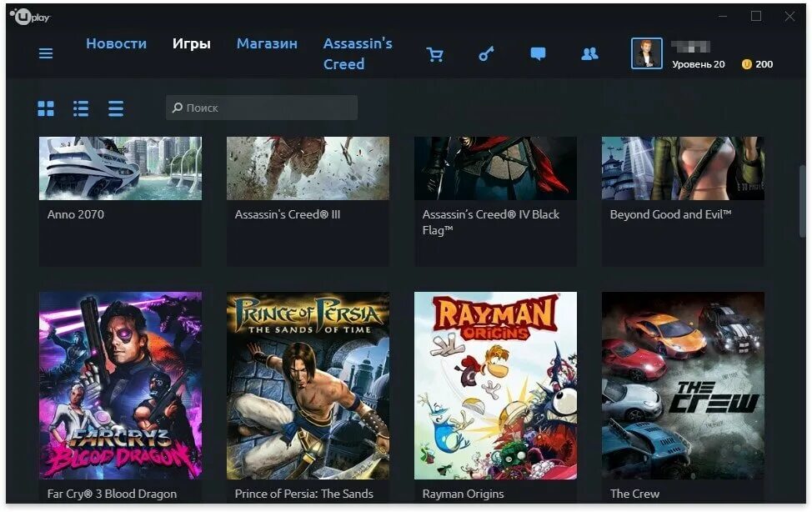The image size is (812, 512).
Task: Open Assassin's Creed IV Black Flag cover
Action: [x=495, y=168]
